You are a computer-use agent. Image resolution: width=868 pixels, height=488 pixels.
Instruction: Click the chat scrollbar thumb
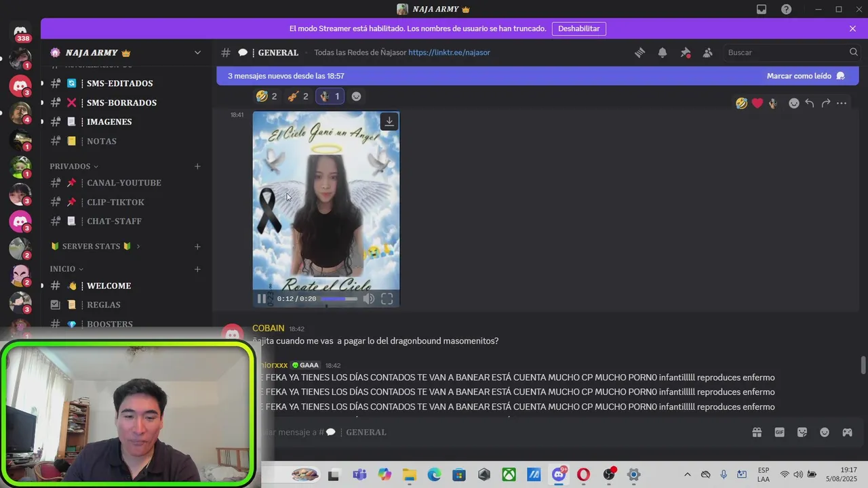(863, 365)
